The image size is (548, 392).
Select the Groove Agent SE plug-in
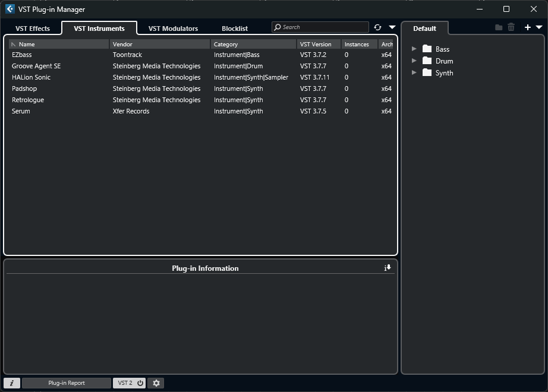pyautogui.click(x=201, y=66)
